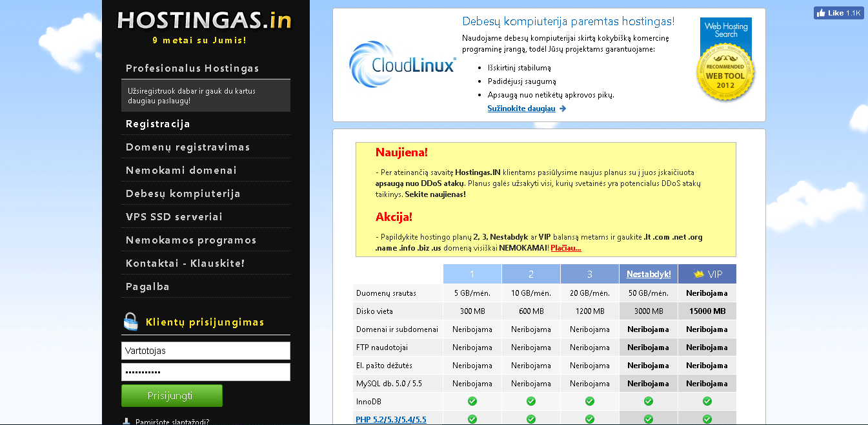This screenshot has width=868, height=425.
Task: Open the red Plačiau... link
Action: (566, 247)
